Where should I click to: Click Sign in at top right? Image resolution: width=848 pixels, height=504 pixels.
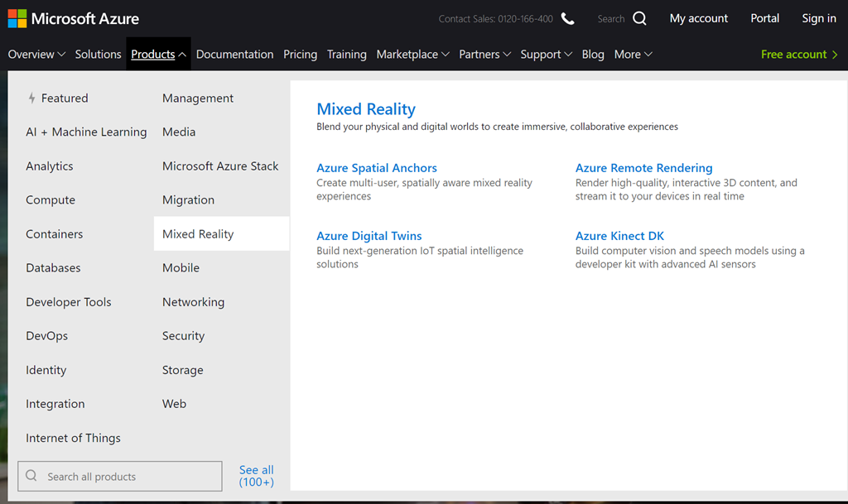click(x=818, y=18)
